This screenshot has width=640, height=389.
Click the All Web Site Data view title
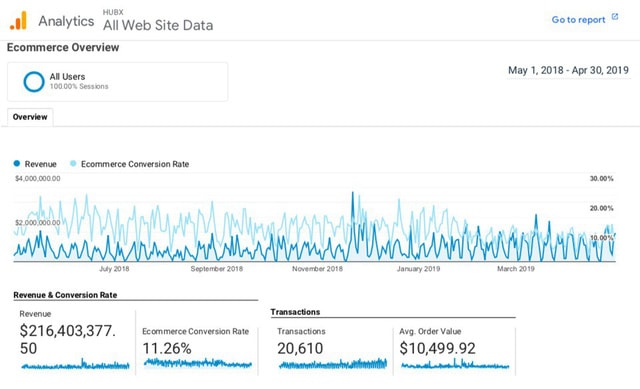(x=158, y=25)
